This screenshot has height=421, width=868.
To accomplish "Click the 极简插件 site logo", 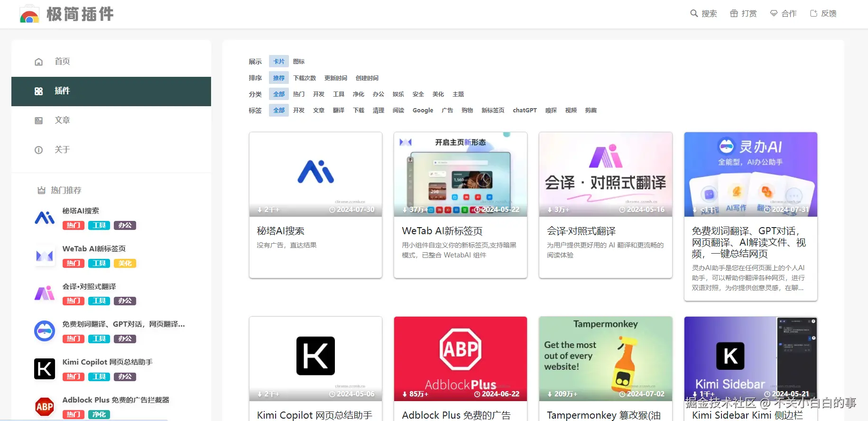I will tap(67, 14).
